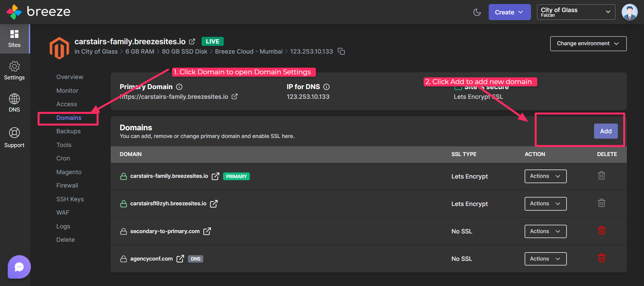The height and width of the screenshot is (286, 644).
Task: Open the Support lifebuoy icon
Action: (x=14, y=133)
